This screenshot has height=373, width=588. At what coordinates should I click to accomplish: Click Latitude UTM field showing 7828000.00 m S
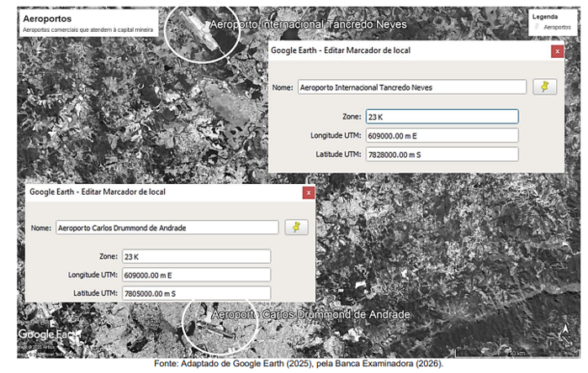pyautogui.click(x=442, y=155)
